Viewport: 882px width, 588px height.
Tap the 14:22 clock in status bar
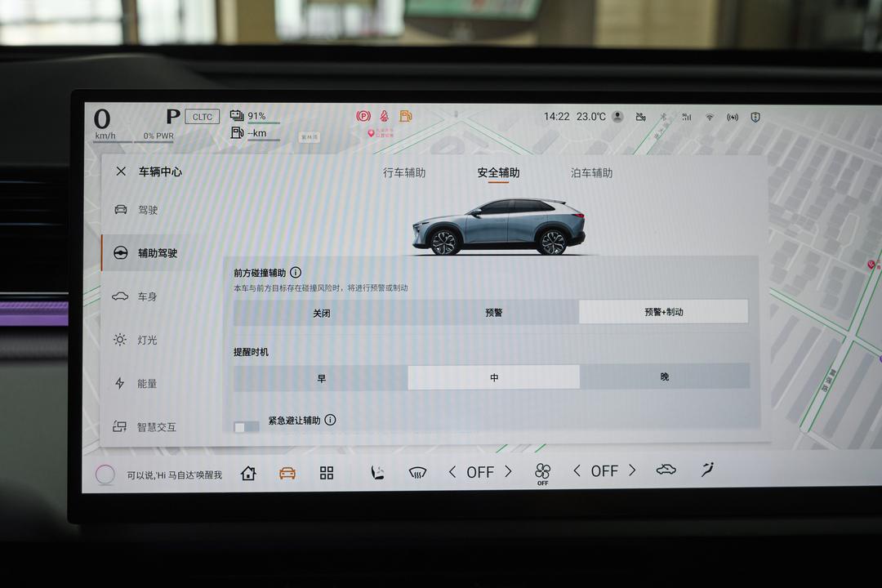(x=556, y=117)
